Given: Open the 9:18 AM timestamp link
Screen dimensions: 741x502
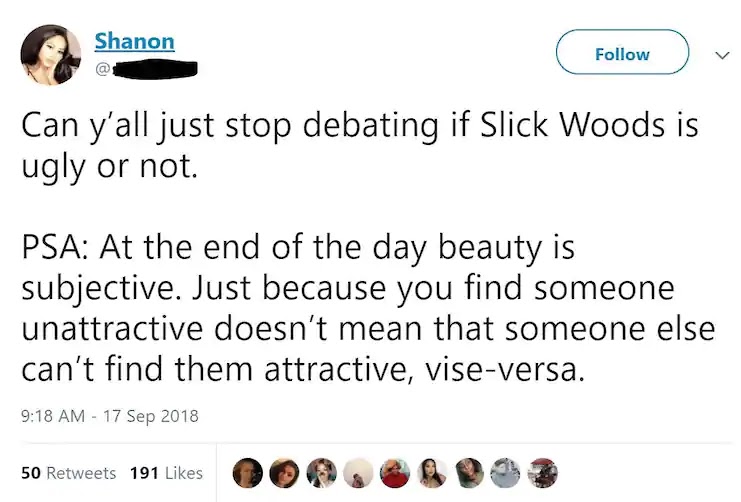Looking at the screenshot, I should 53,416.
